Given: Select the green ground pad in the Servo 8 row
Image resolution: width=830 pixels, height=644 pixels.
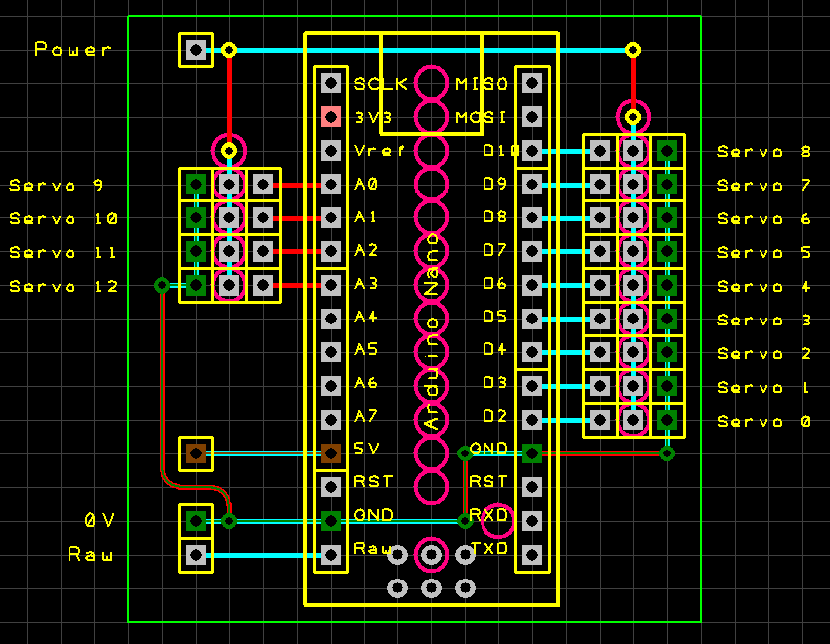Looking at the screenshot, I should click(x=667, y=151).
